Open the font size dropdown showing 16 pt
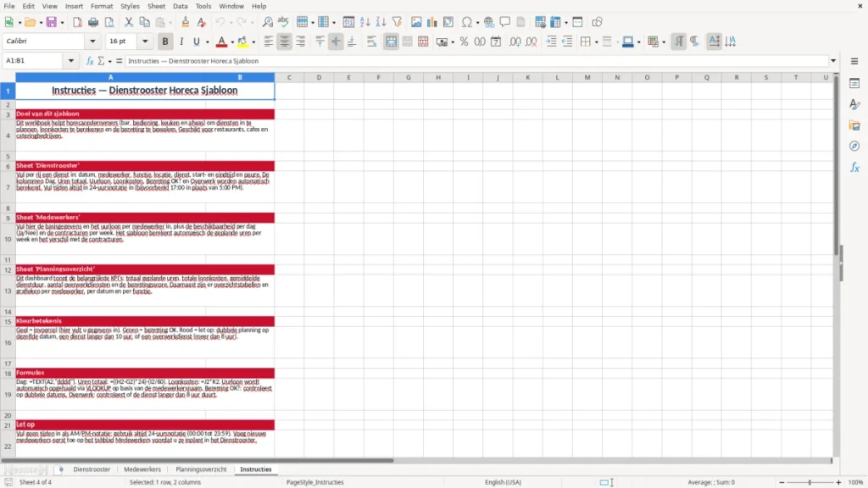The image size is (868, 488). point(145,41)
